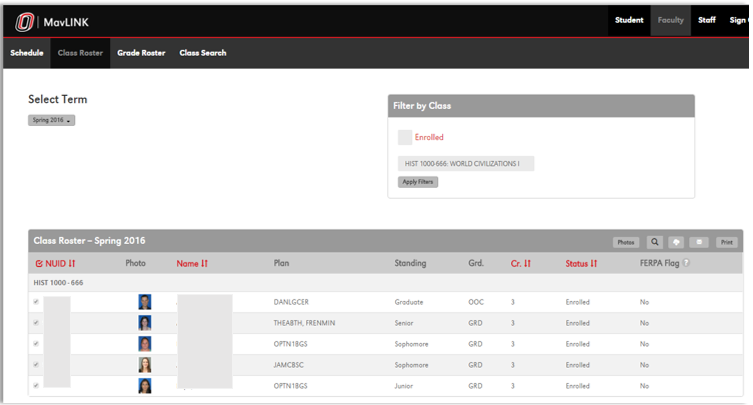This screenshot has width=753, height=405.
Task: Toggle checkbox for the Senior student row
Action: 37,323
